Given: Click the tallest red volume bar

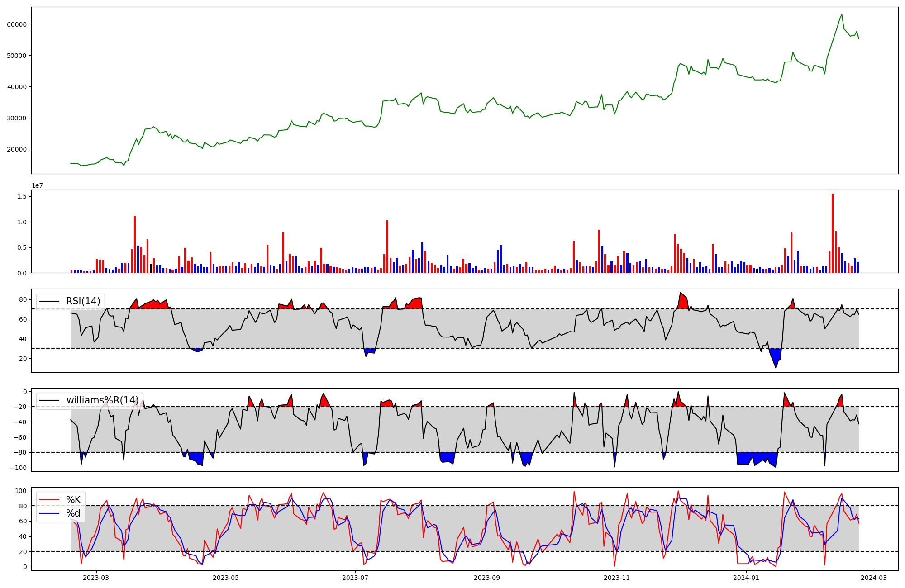Looking at the screenshot, I should [x=833, y=233].
